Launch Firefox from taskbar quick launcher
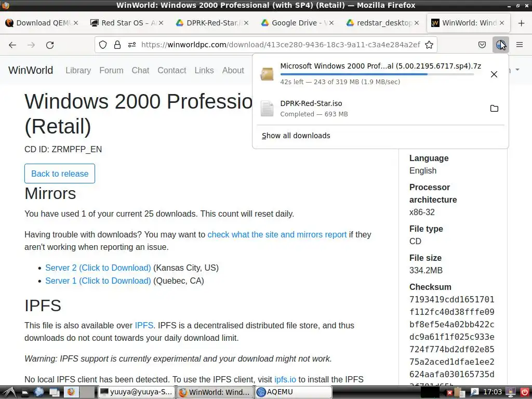Image resolution: width=532 pixels, height=399 pixels. (71, 392)
